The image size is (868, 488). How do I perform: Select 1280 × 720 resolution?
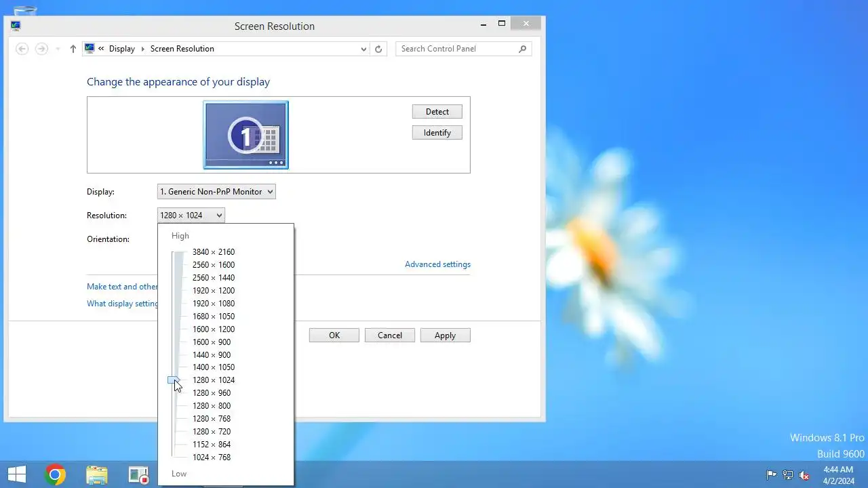tap(212, 432)
